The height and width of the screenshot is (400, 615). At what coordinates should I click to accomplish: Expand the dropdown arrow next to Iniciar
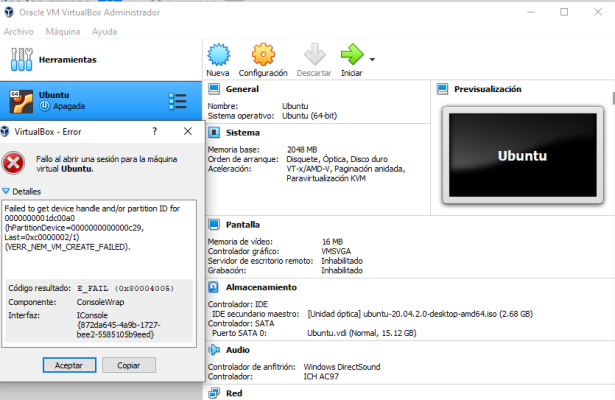coord(373,59)
